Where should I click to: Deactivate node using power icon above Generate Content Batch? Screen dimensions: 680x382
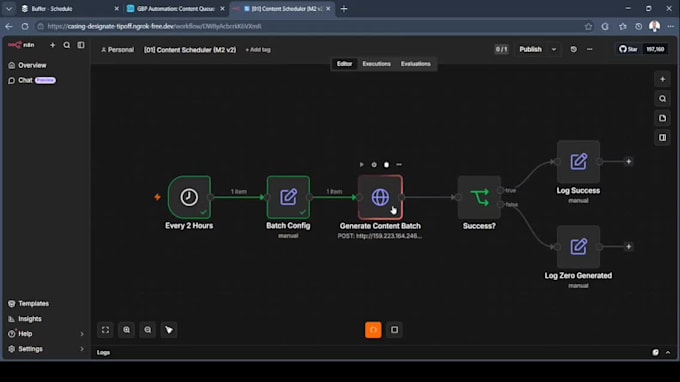(374, 165)
